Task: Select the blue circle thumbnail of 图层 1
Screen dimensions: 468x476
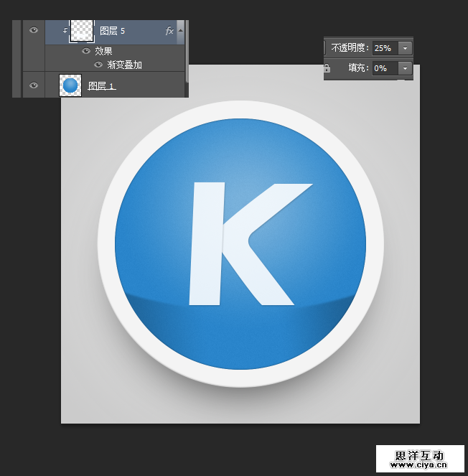Action: pyautogui.click(x=70, y=86)
